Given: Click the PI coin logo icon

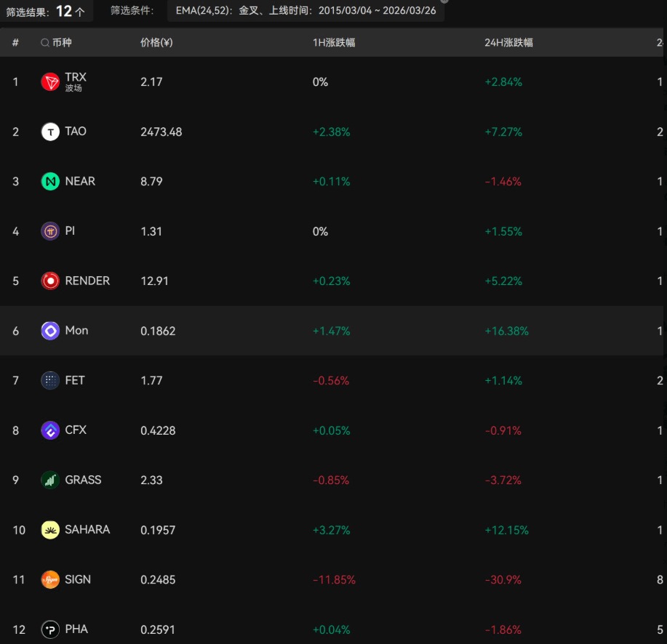Looking at the screenshot, I should click(50, 231).
